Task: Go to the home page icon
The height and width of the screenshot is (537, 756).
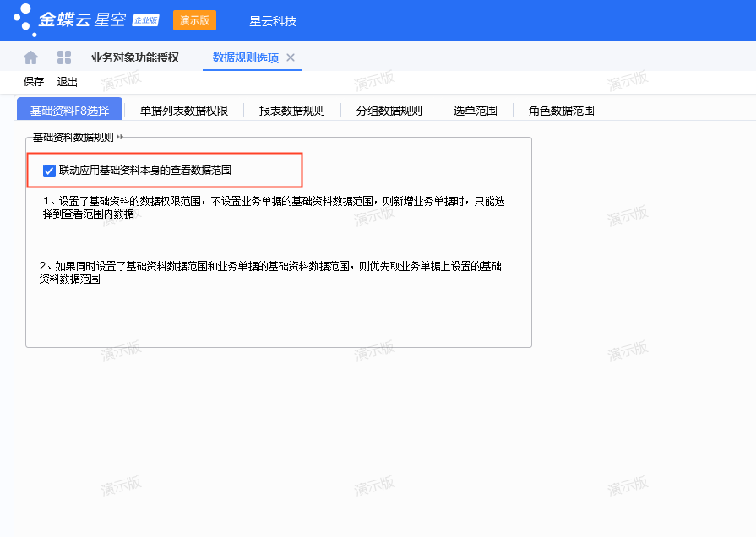Action: (31, 57)
